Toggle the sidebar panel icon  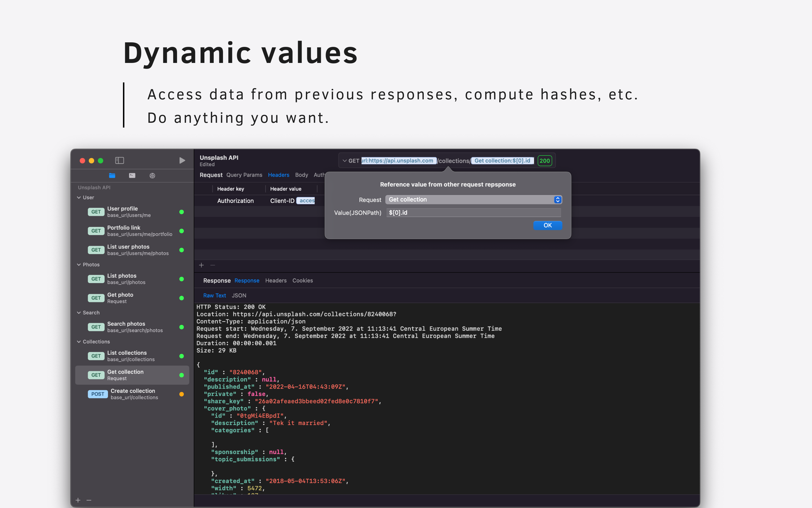click(x=120, y=161)
